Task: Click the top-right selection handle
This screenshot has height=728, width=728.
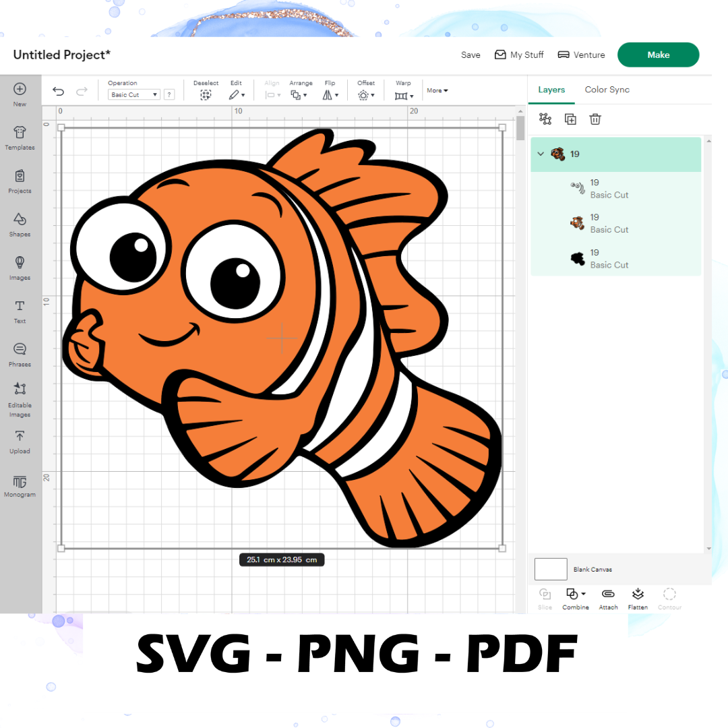Action: [502, 127]
